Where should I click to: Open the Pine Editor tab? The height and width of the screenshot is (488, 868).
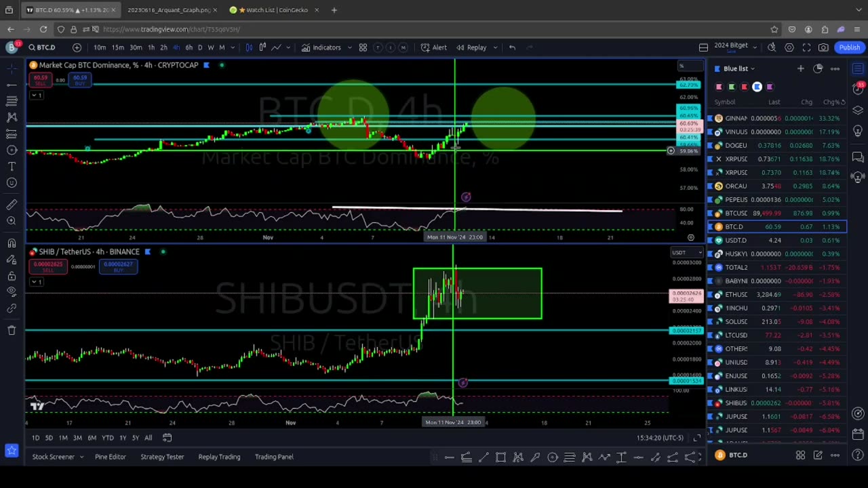pos(111,457)
